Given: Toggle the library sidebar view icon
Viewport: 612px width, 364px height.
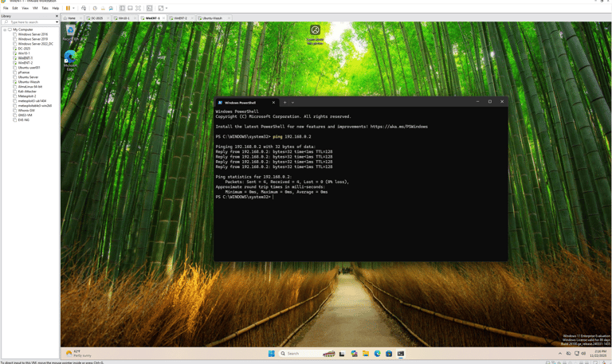Looking at the screenshot, I should click(x=122, y=8).
